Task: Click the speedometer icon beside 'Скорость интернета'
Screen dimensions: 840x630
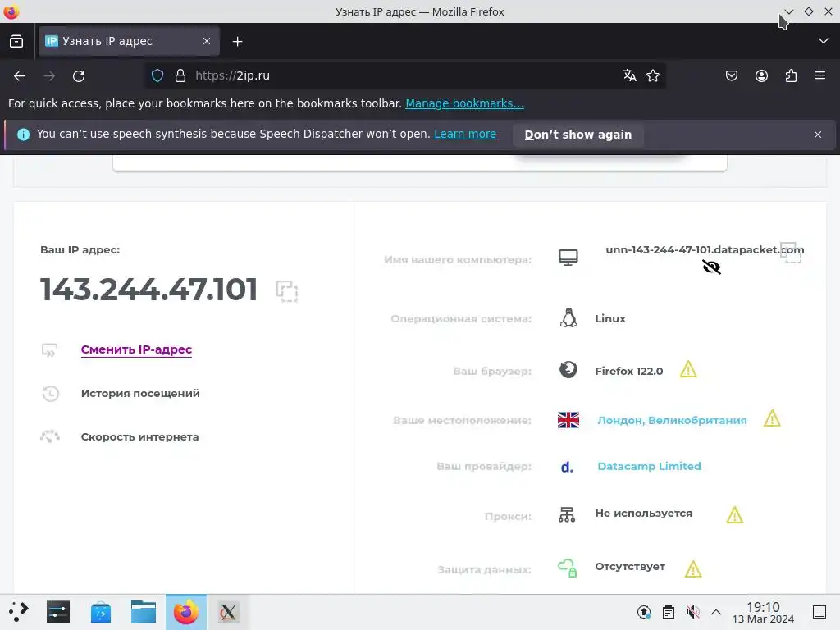Action: click(x=50, y=436)
